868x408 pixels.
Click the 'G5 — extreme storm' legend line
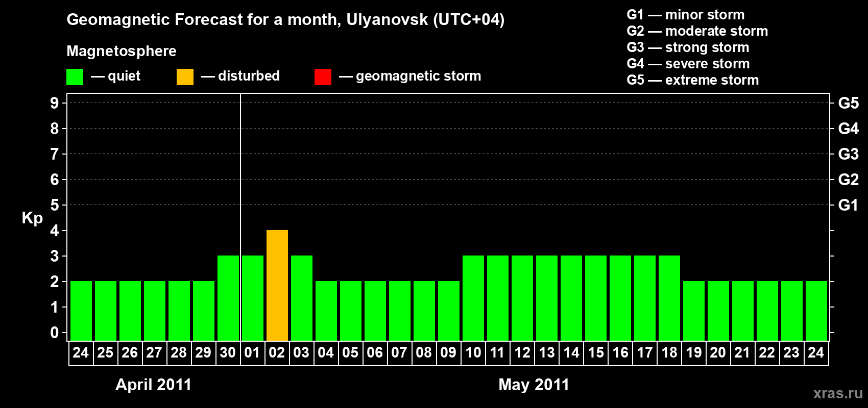[692, 80]
